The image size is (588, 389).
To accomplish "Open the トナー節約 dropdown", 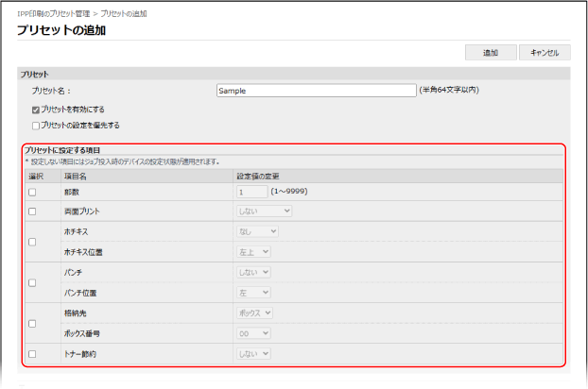I will point(252,353).
